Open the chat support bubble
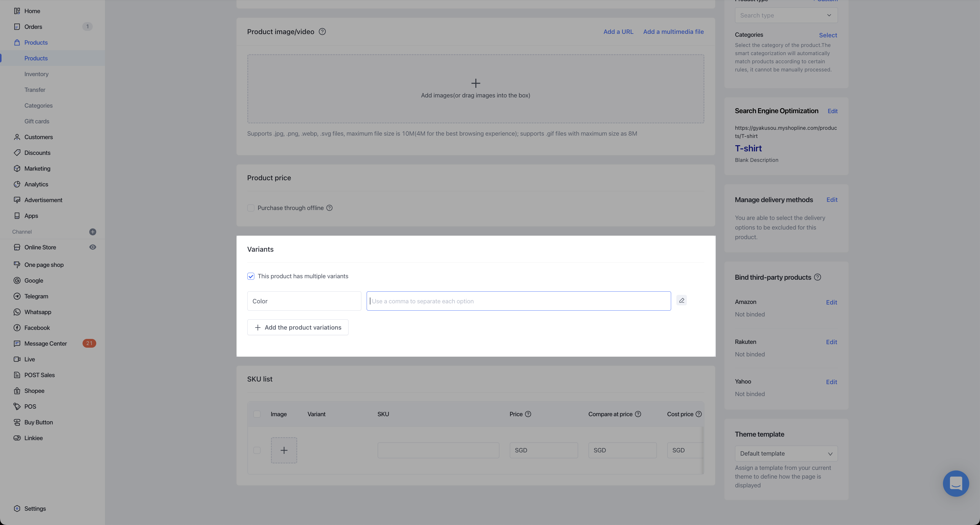Image resolution: width=980 pixels, height=525 pixels. (x=956, y=484)
